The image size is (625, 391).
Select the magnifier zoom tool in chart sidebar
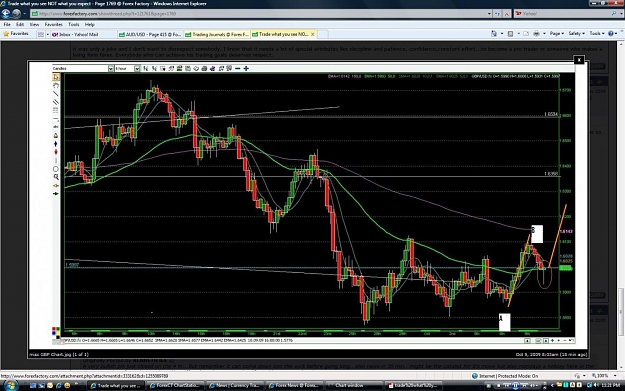pos(56,177)
